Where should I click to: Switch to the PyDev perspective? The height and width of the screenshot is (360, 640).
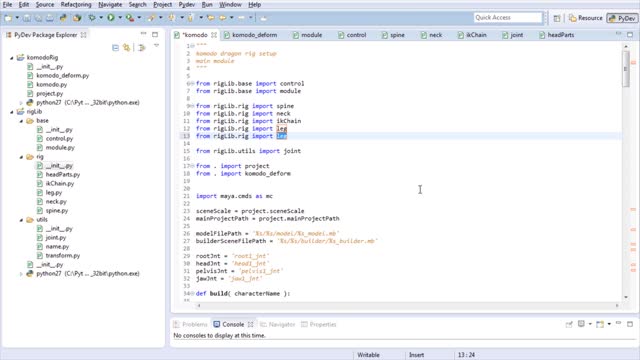[622, 18]
